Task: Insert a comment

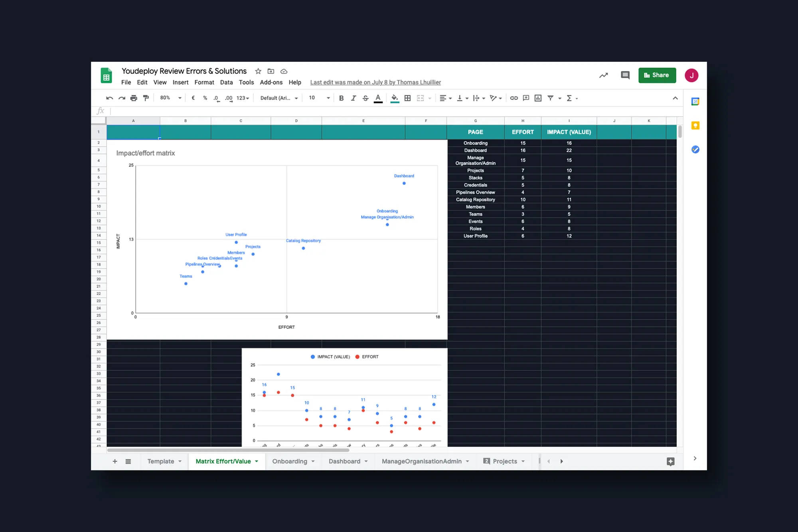Action: (526, 98)
